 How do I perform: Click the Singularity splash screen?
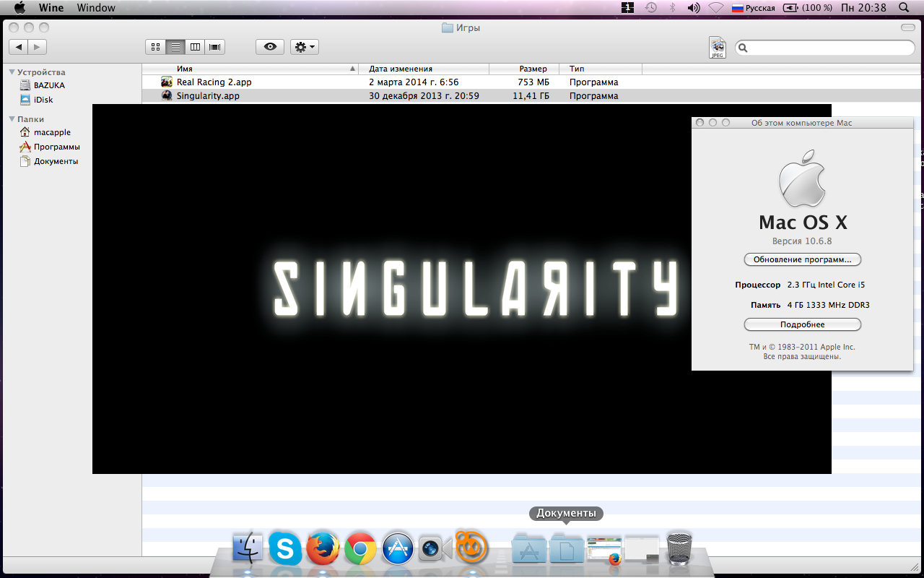[x=462, y=289]
